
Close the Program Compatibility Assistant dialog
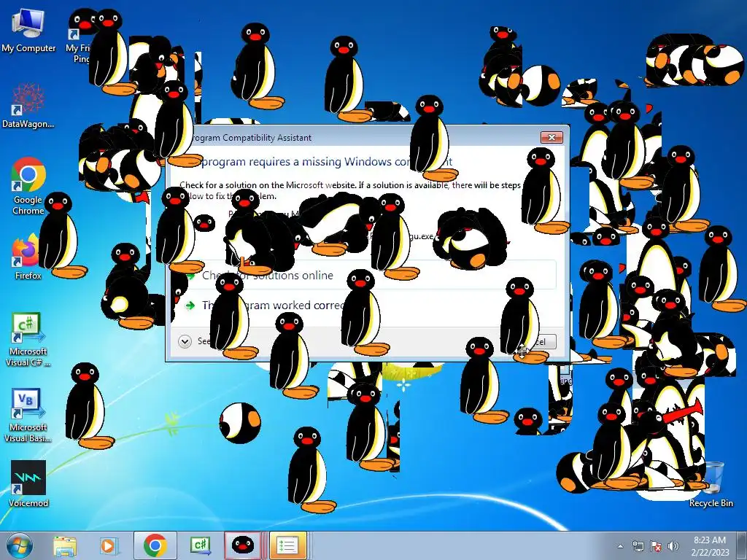coord(551,137)
